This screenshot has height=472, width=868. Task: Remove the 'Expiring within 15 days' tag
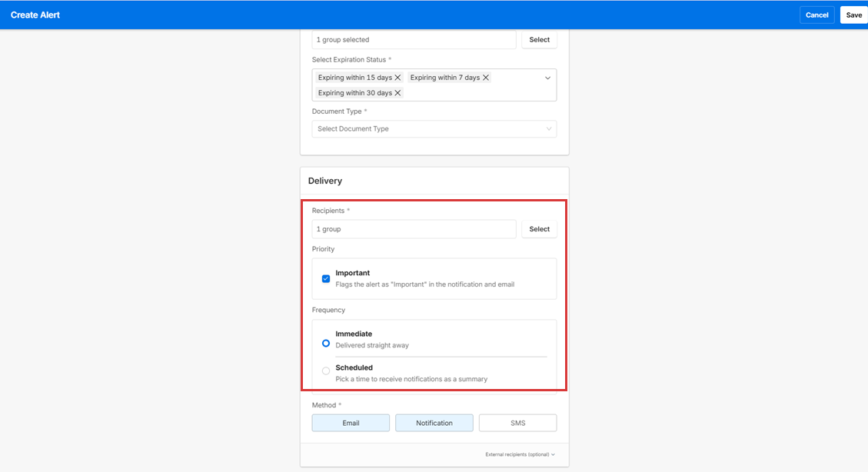click(397, 78)
